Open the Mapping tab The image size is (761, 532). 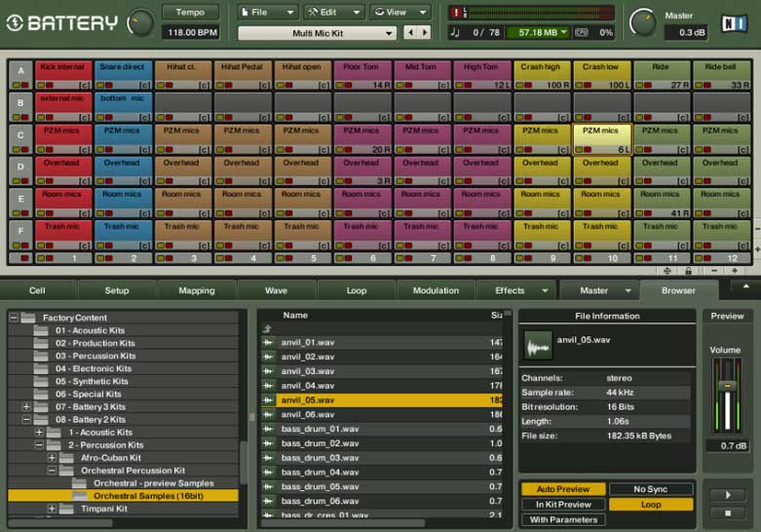click(197, 290)
